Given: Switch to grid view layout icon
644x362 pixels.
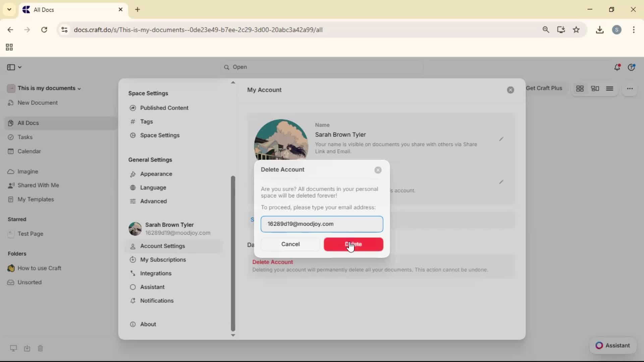Looking at the screenshot, I should click(x=580, y=88).
